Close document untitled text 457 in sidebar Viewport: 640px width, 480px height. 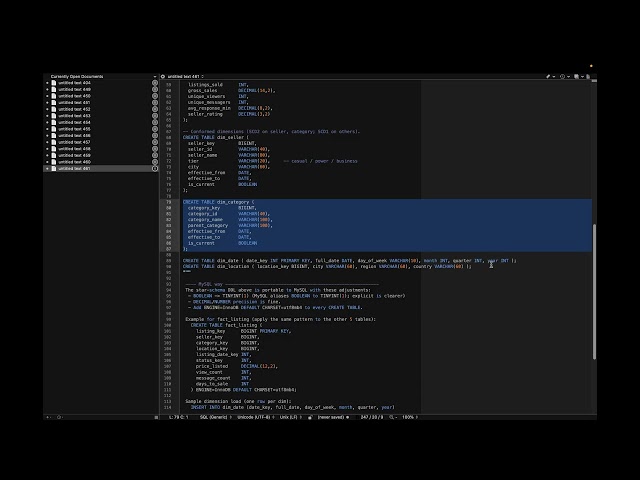click(155, 142)
